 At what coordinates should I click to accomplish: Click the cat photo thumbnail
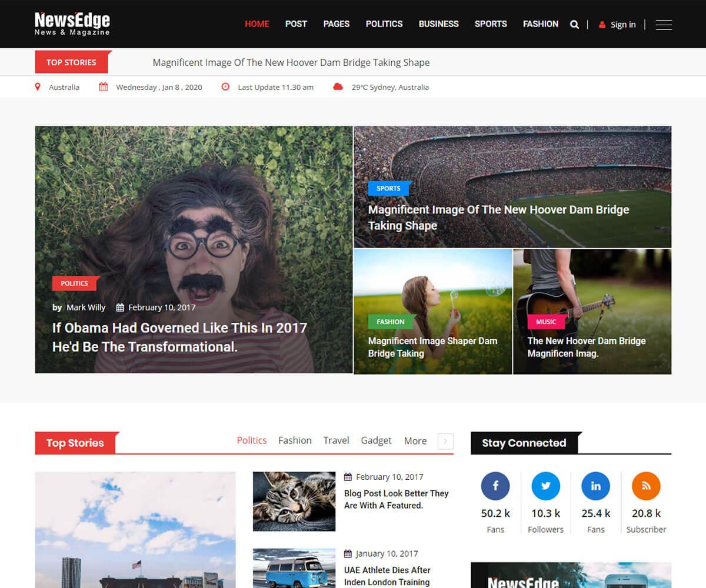coord(294,500)
